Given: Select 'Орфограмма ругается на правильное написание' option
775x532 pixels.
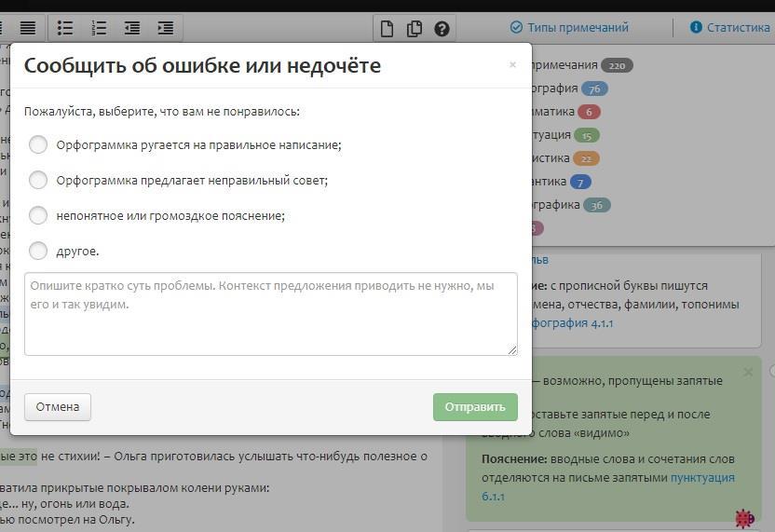Looking at the screenshot, I should [38, 144].
